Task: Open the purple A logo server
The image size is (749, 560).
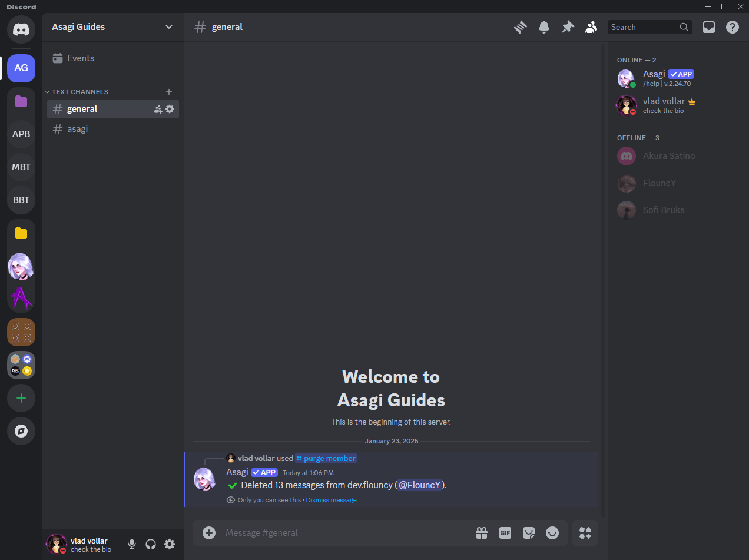Action: click(21, 298)
